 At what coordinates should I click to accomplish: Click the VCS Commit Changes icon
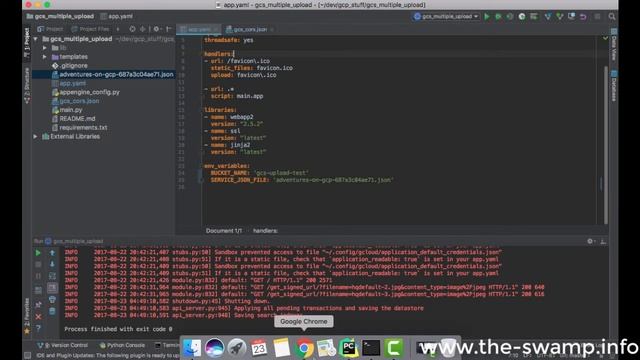point(560,17)
